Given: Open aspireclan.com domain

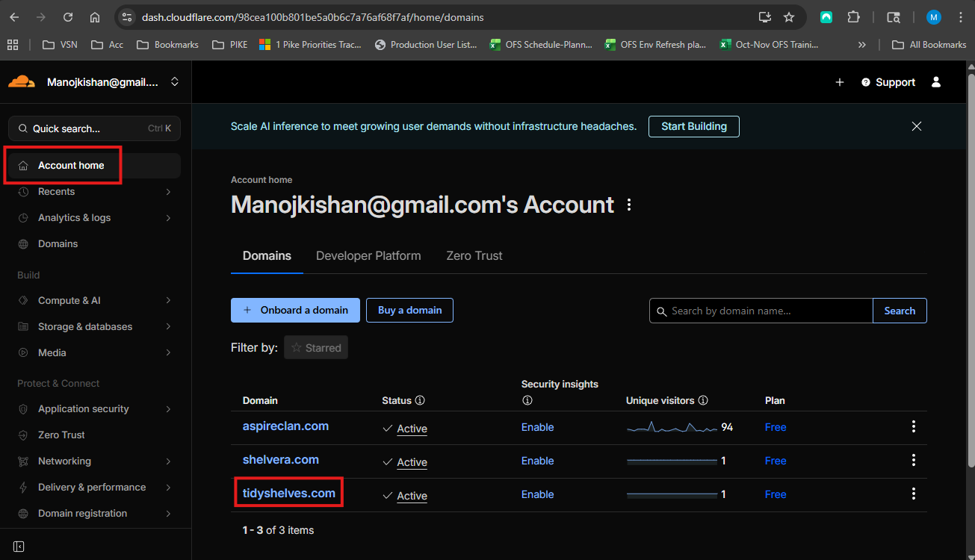Looking at the screenshot, I should tap(285, 426).
